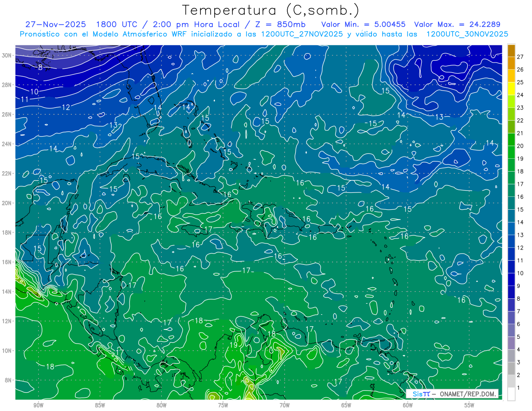532x411 pixels.
Task: Click the "20N" latitude axis label
Action: [7, 203]
